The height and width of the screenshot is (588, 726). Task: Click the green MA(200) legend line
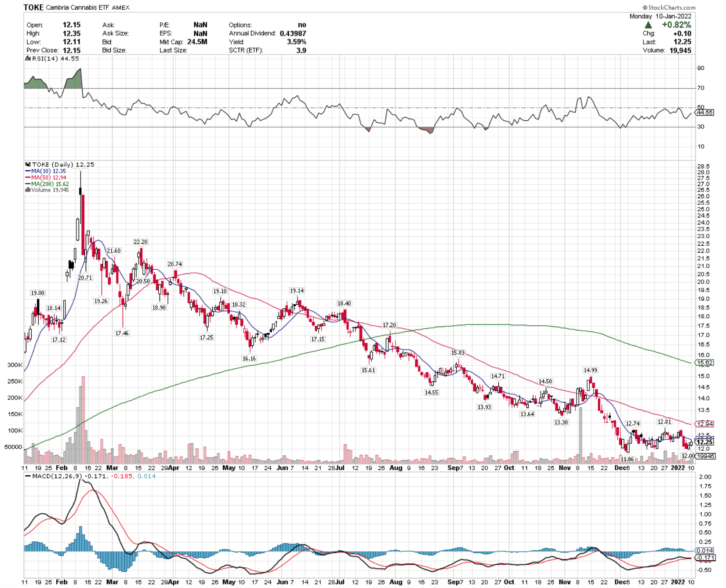28,184
